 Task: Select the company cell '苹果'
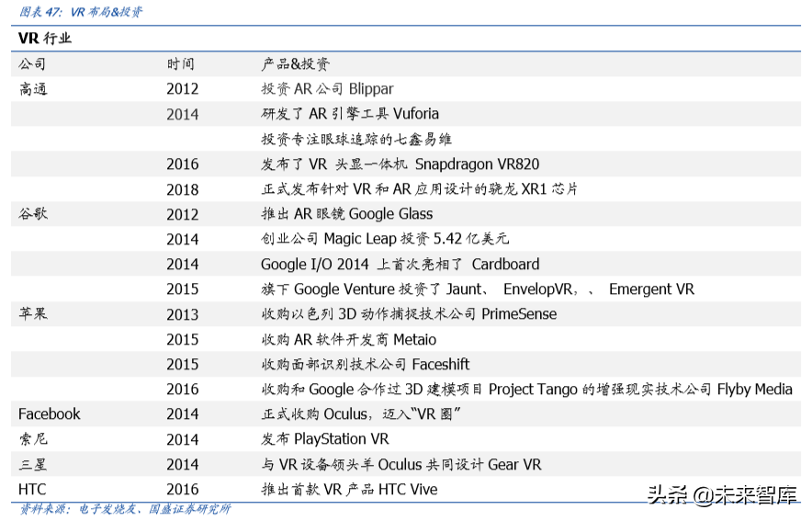[33, 313]
